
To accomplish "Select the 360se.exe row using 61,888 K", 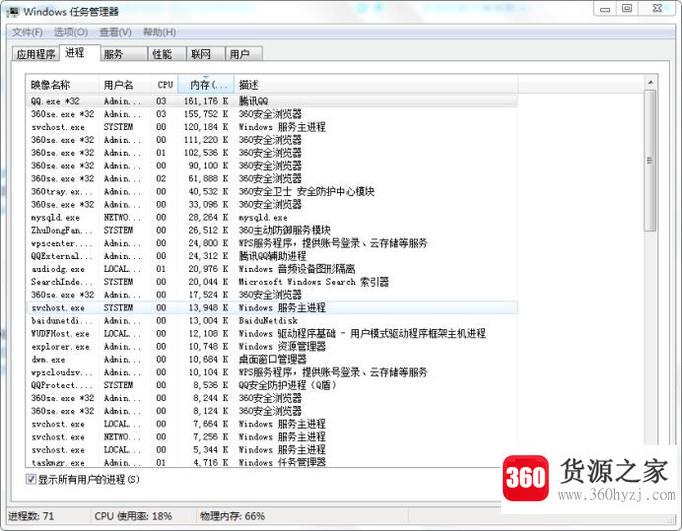I will coord(272,178).
